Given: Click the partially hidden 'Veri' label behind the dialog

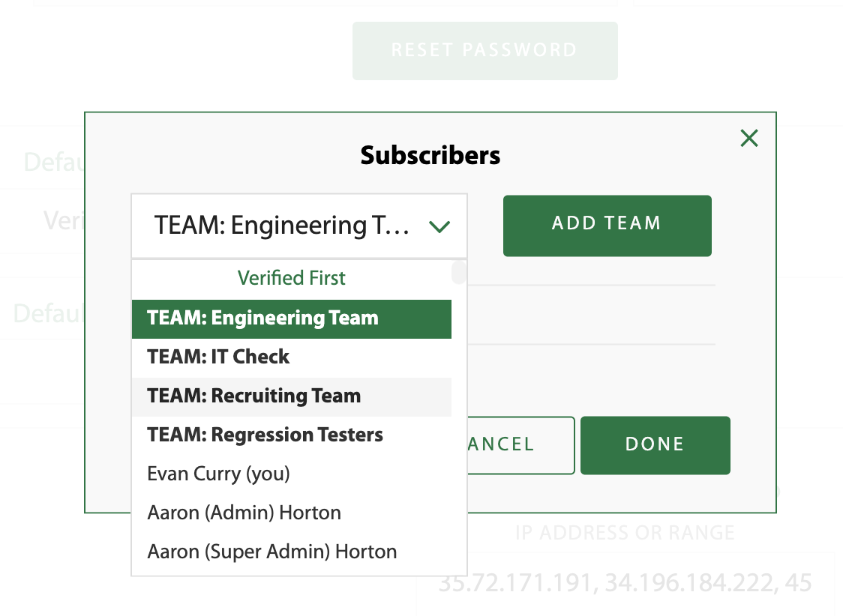Looking at the screenshot, I should pos(63,220).
